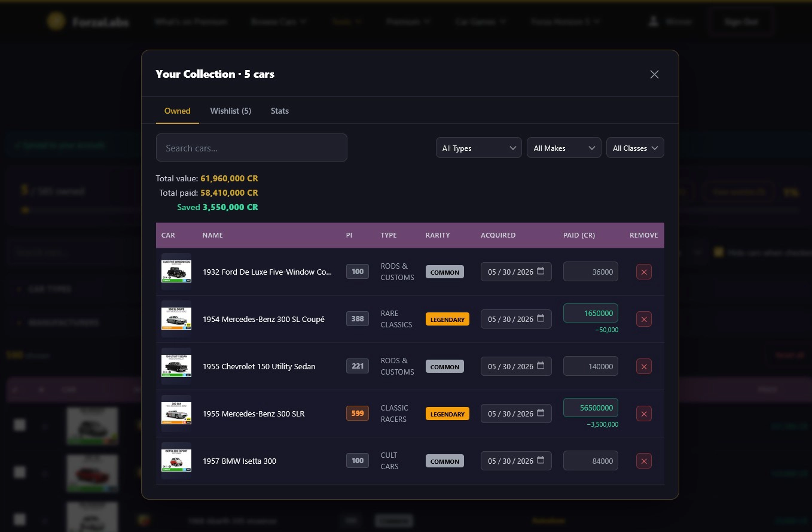Click the name 1957 BMW Isetta 300
Viewport: 812px width, 532px height.
click(x=239, y=461)
